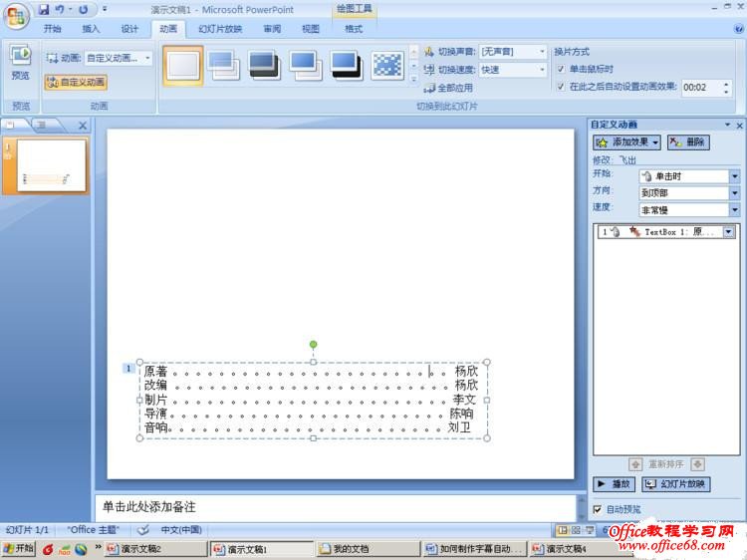Open the 审阅 ribbon tab

coord(272,29)
